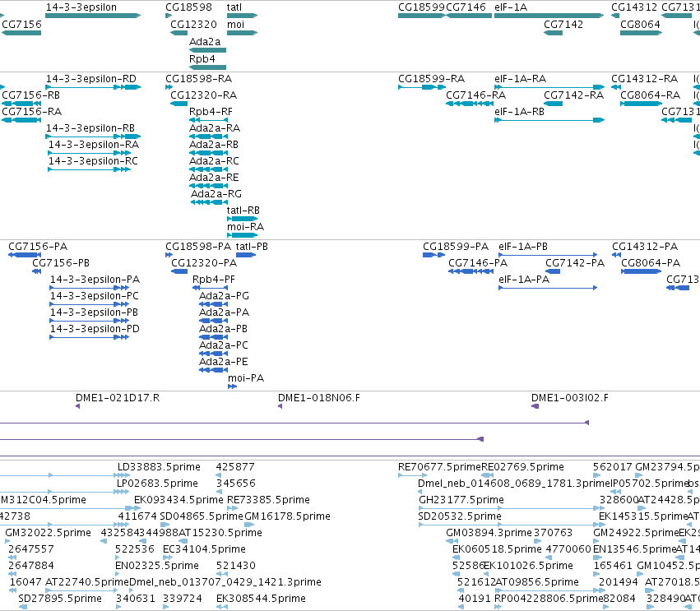Click transcript CG18598-RA

169,87
